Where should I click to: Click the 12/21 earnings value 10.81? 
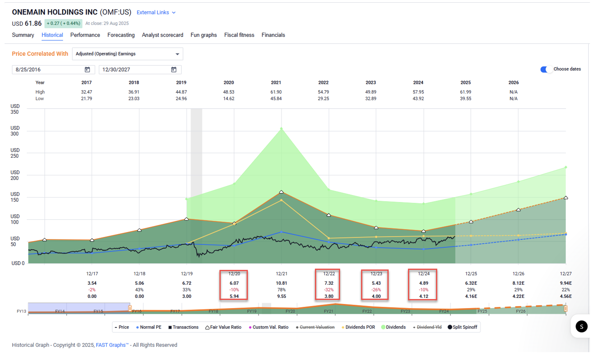[281, 283]
